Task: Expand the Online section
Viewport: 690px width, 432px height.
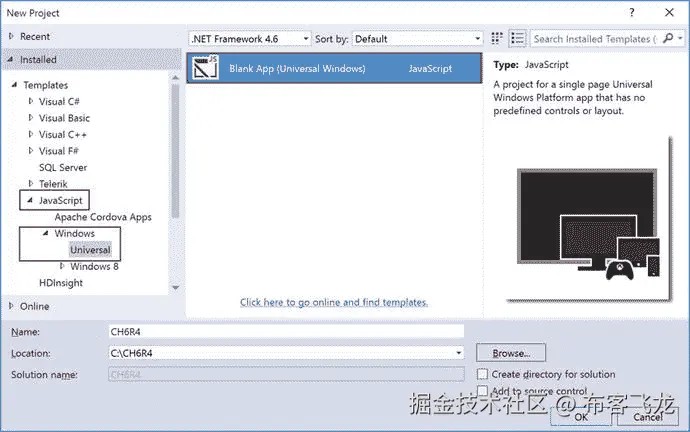Action: (x=11, y=306)
